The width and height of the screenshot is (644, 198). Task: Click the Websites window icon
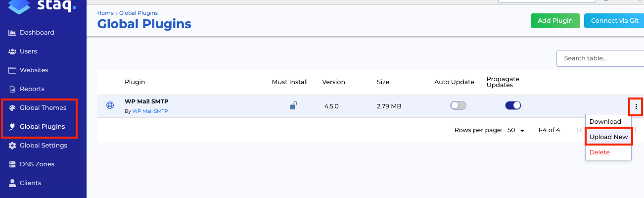click(x=13, y=70)
